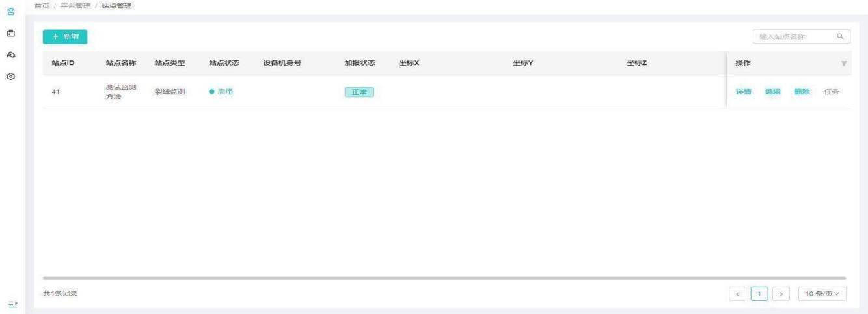Click the magnifier icon in search box

click(839, 37)
